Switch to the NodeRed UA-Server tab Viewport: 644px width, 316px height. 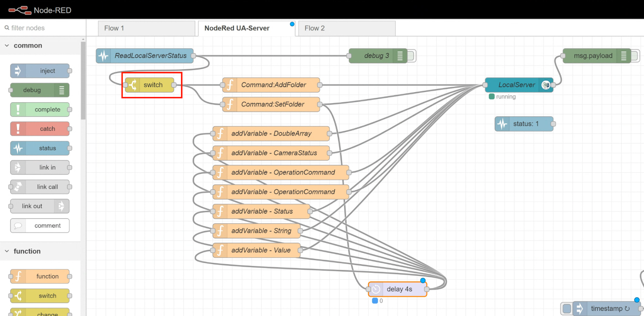coord(247,28)
